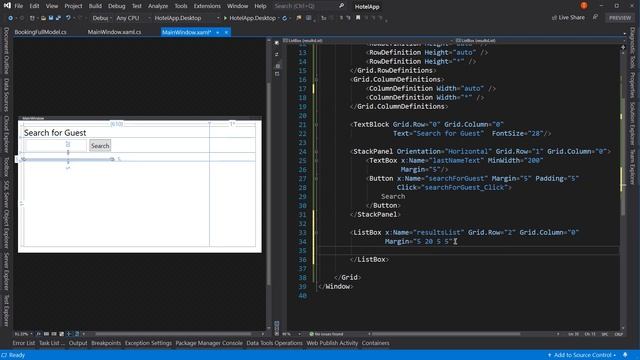Open SQL Server Object Explorer side panel
Image resolution: width=640 pixels, height=360 pixels.
pyautogui.click(x=6, y=214)
